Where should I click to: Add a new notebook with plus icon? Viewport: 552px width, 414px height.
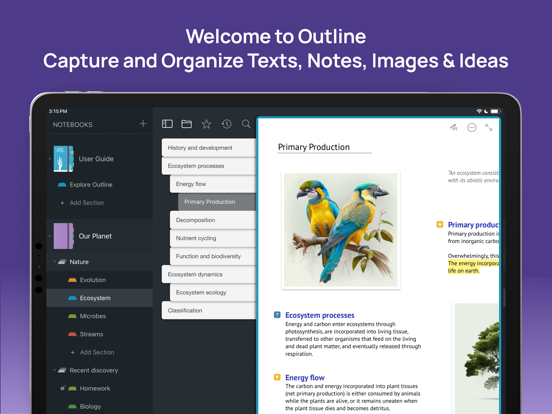[143, 124]
